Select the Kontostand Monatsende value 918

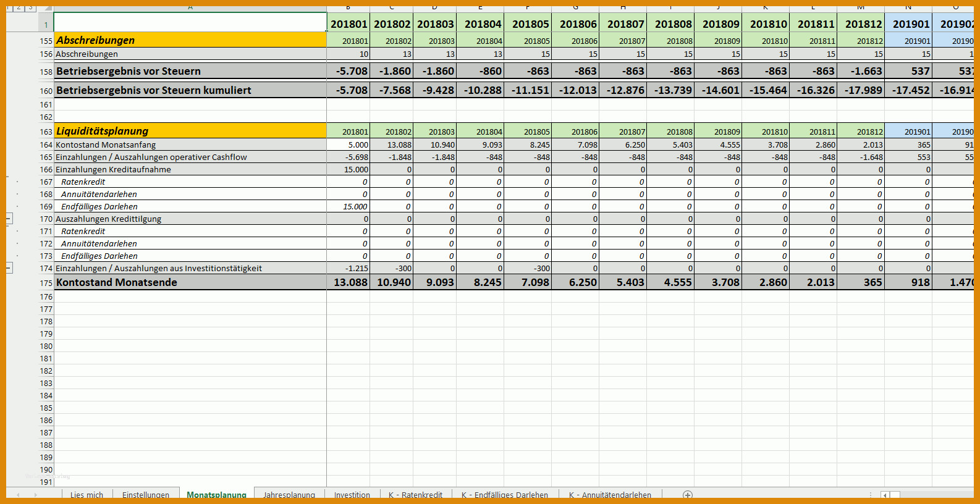tap(909, 282)
